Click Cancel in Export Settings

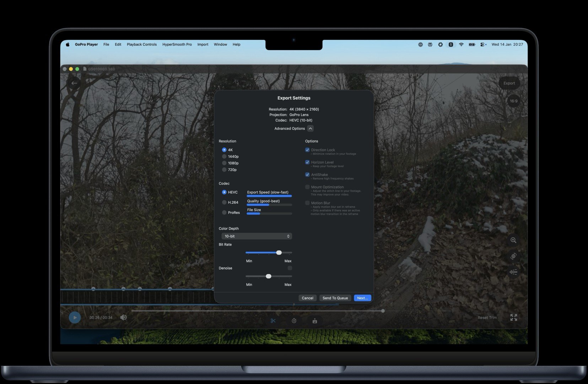tap(307, 298)
